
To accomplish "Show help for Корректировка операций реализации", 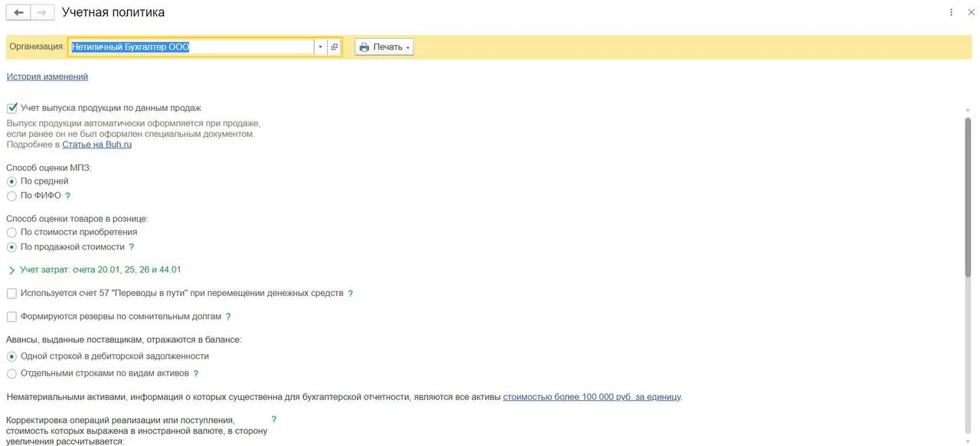I will tap(274, 419).
